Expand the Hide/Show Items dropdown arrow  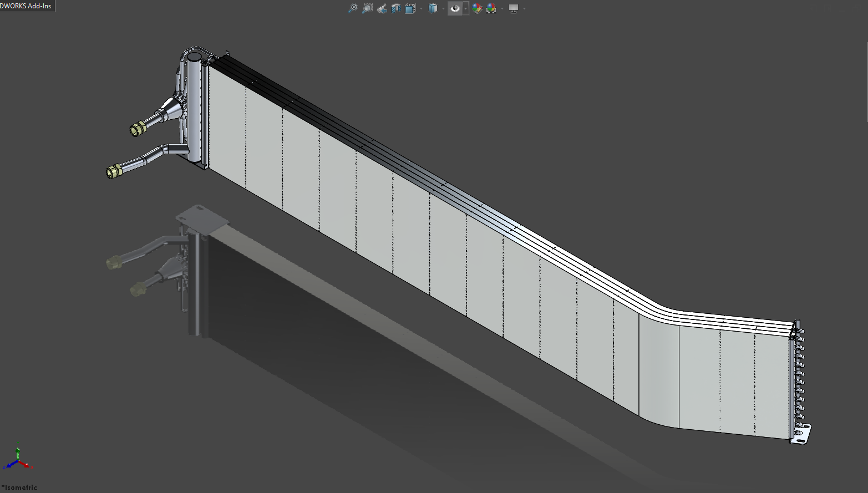[x=466, y=8]
